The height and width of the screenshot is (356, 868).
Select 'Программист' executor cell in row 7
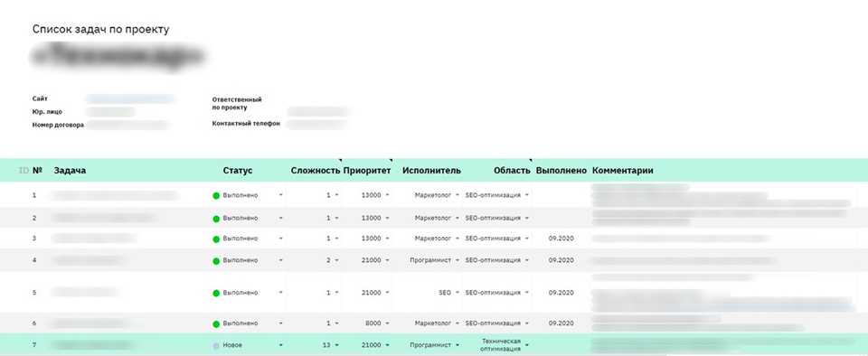pyautogui.click(x=430, y=345)
